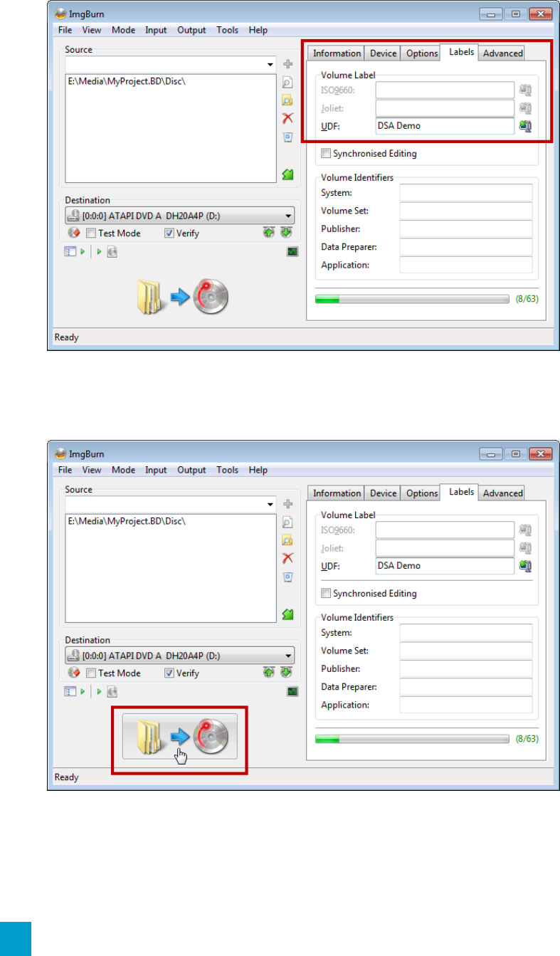Click System input field in top window
Screen dimensions: 560x956
(x=465, y=193)
